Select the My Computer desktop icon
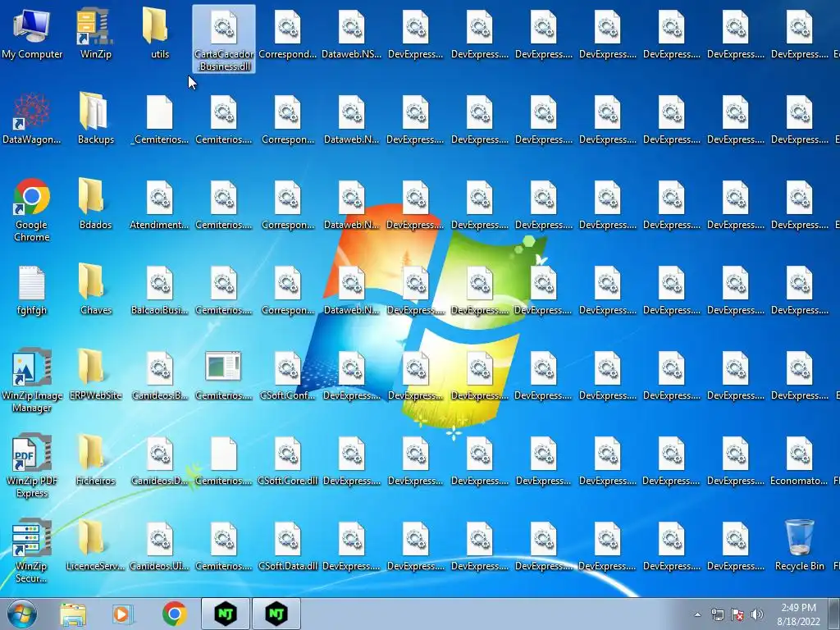Viewport: 840px width, 630px height. tap(32, 34)
